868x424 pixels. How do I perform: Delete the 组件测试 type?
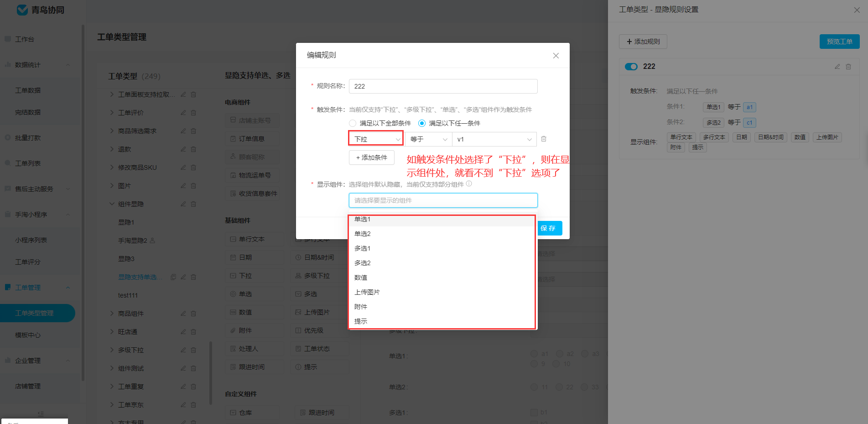pyautogui.click(x=193, y=368)
